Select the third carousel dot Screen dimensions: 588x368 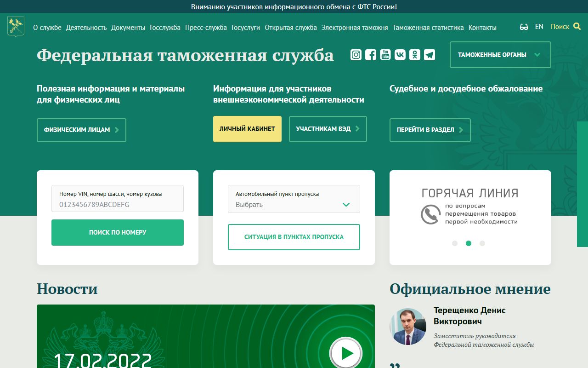click(482, 243)
